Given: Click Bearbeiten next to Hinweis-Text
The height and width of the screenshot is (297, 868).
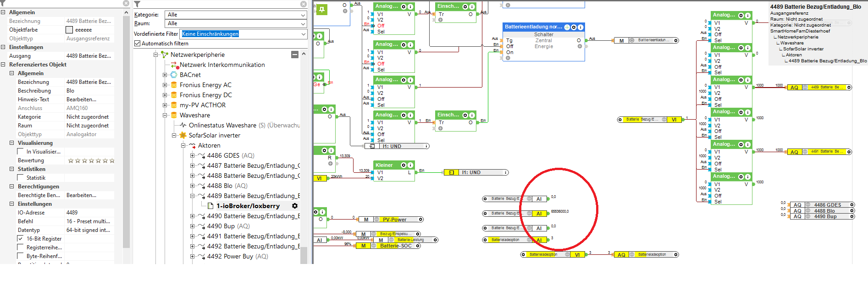Looking at the screenshot, I should 81,99.
